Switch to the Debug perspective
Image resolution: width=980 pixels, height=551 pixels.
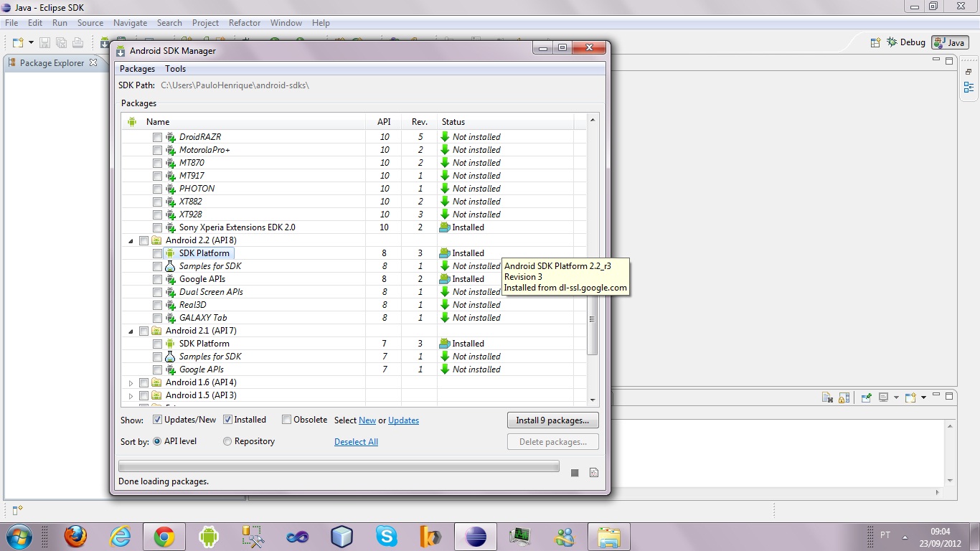(906, 42)
